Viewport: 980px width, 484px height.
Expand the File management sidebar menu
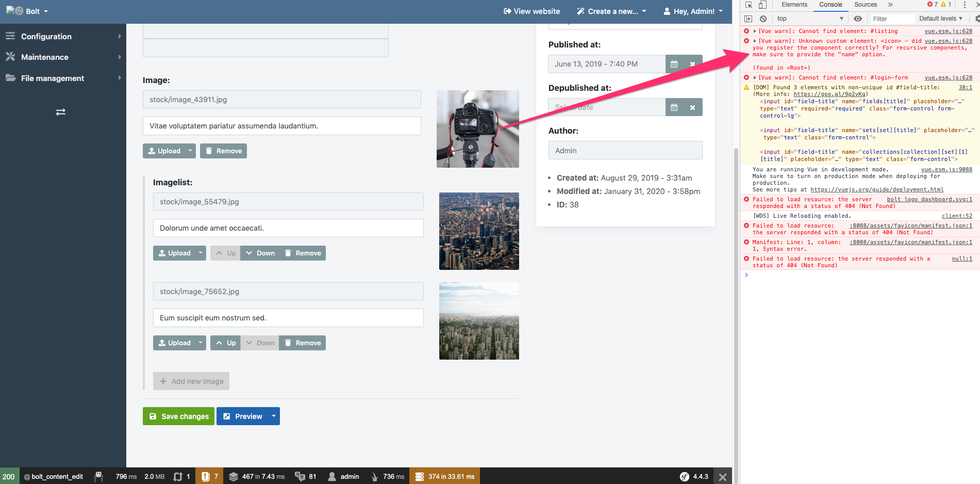(x=63, y=78)
